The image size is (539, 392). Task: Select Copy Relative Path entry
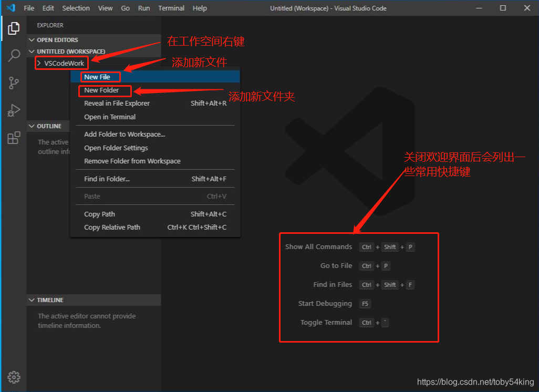[155, 228]
